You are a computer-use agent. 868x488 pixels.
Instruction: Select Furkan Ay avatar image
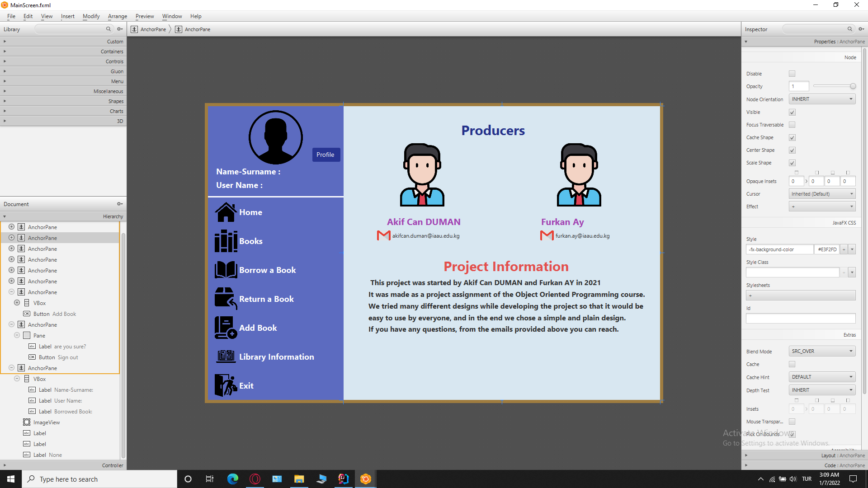click(x=579, y=175)
